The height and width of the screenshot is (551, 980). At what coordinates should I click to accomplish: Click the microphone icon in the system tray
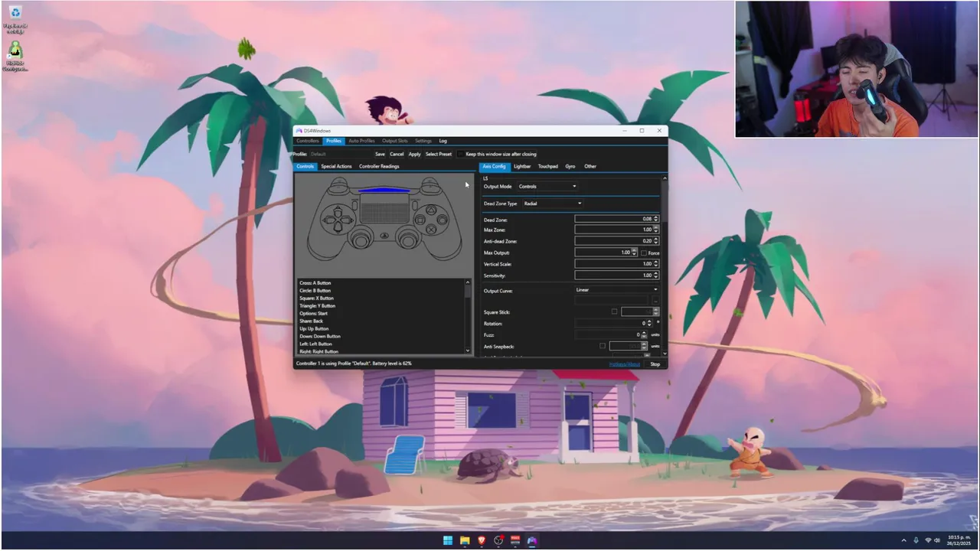916,540
